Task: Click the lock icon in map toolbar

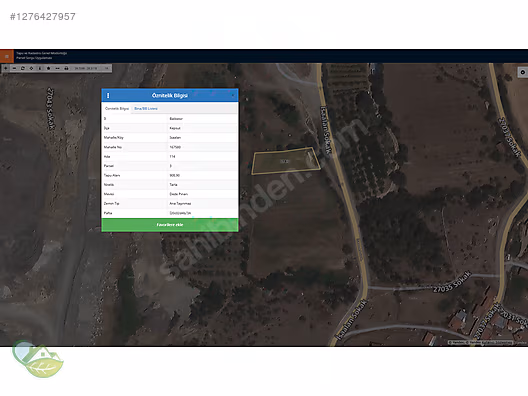Action: tap(66, 68)
